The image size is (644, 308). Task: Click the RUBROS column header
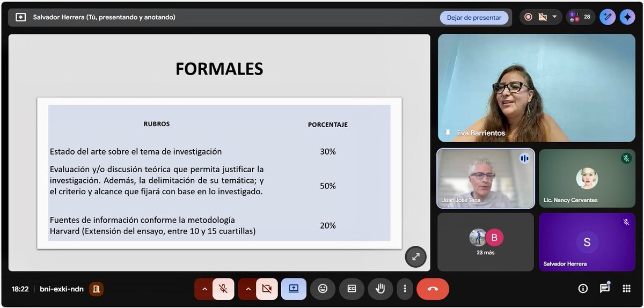pyautogui.click(x=156, y=124)
